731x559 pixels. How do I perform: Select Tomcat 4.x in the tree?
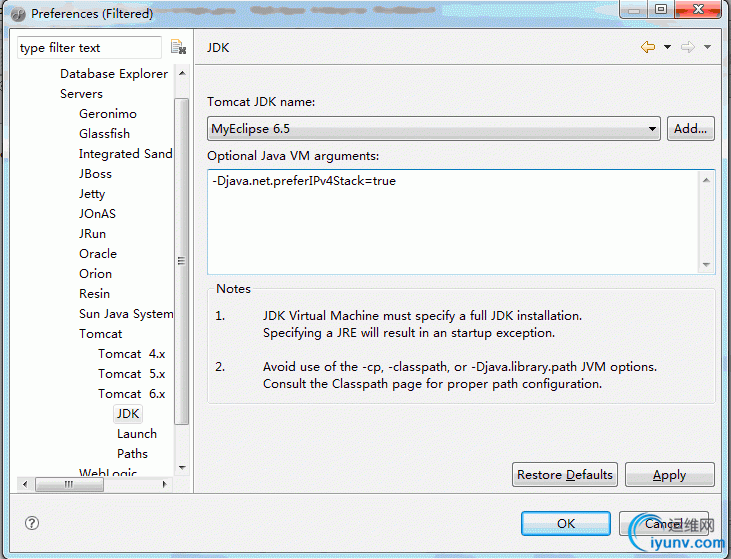131,354
